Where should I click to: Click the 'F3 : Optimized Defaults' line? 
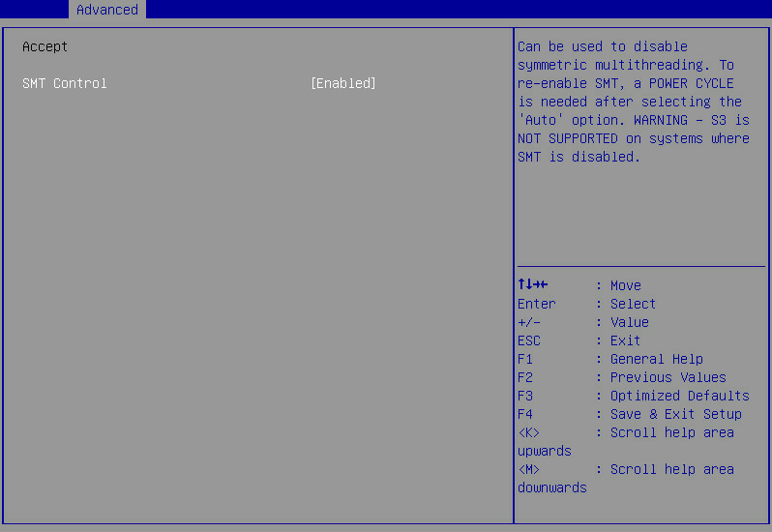coord(634,396)
